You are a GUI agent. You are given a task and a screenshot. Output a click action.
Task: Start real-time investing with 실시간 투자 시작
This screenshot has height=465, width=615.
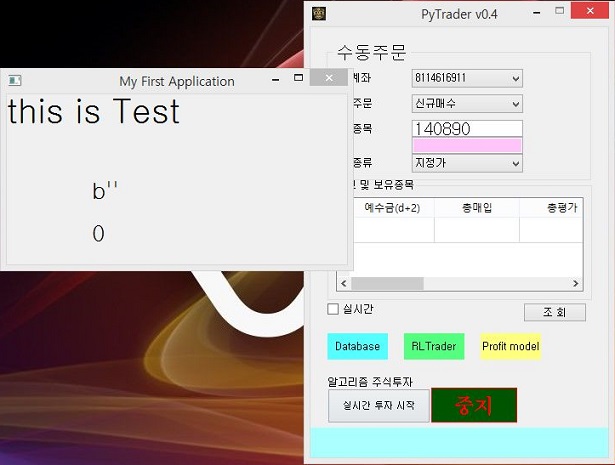click(x=378, y=405)
